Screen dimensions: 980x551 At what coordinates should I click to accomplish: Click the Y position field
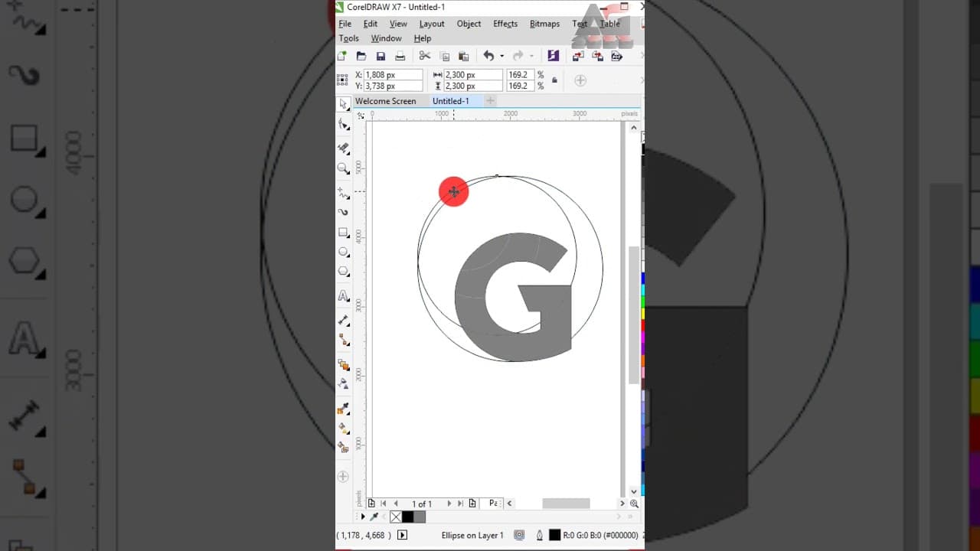[x=393, y=86]
